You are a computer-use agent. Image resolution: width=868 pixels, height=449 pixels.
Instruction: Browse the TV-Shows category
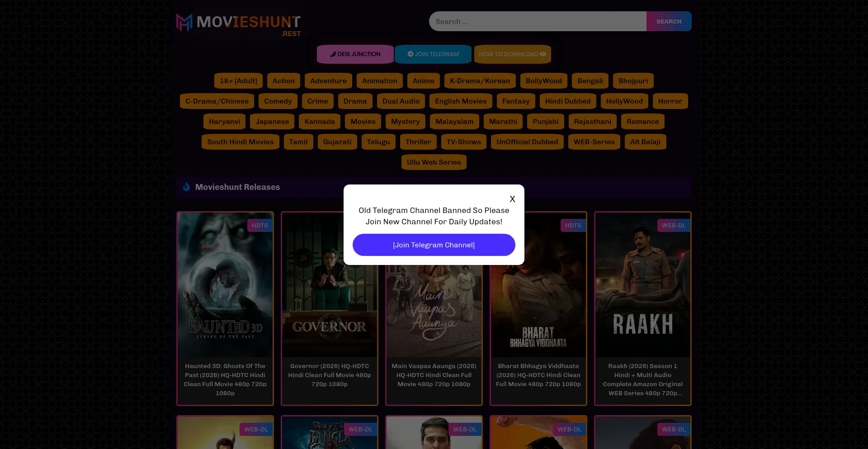pyautogui.click(x=464, y=142)
